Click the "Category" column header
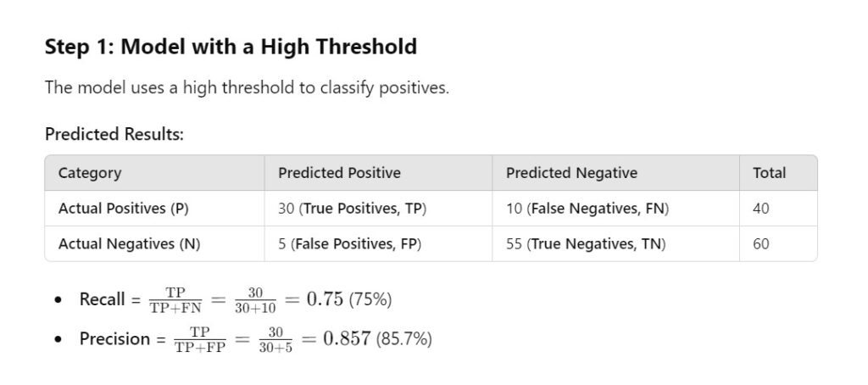 point(90,173)
